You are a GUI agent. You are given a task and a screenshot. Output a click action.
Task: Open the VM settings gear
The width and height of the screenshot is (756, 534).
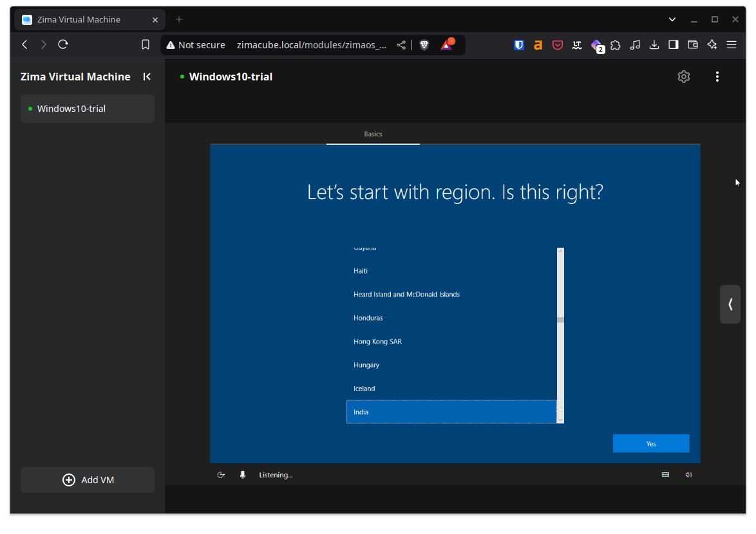coord(684,77)
